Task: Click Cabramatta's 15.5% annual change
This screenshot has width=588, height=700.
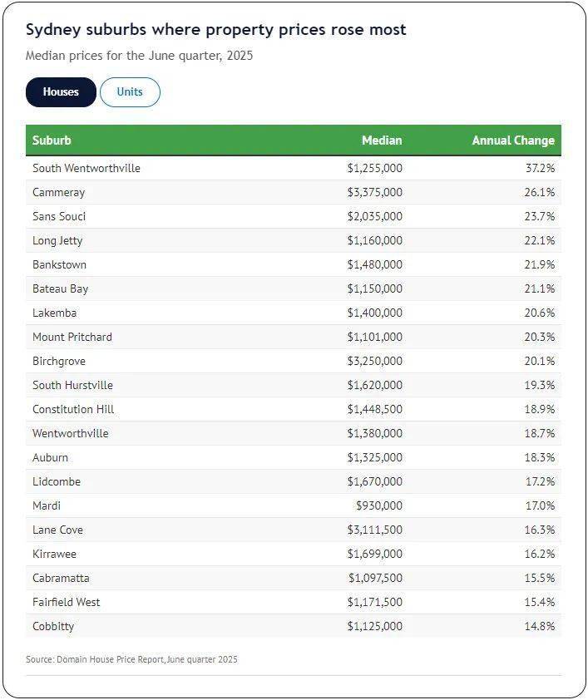Action: coord(541,578)
